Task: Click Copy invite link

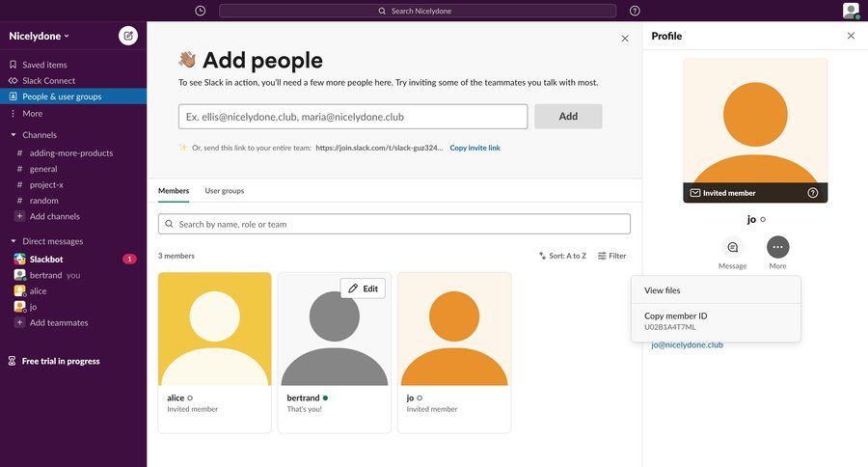Action: point(475,148)
